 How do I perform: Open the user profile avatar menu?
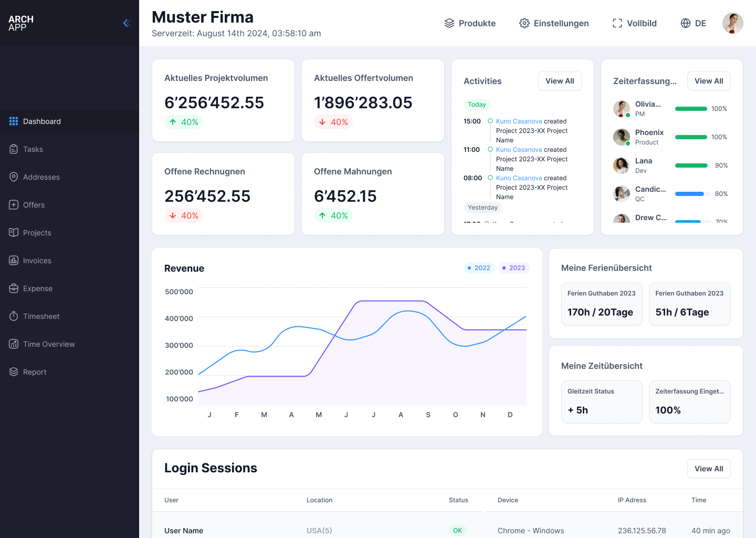coord(732,23)
